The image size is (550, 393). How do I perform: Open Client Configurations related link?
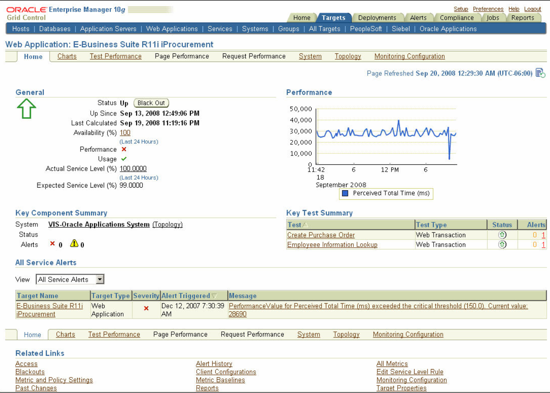click(x=226, y=372)
